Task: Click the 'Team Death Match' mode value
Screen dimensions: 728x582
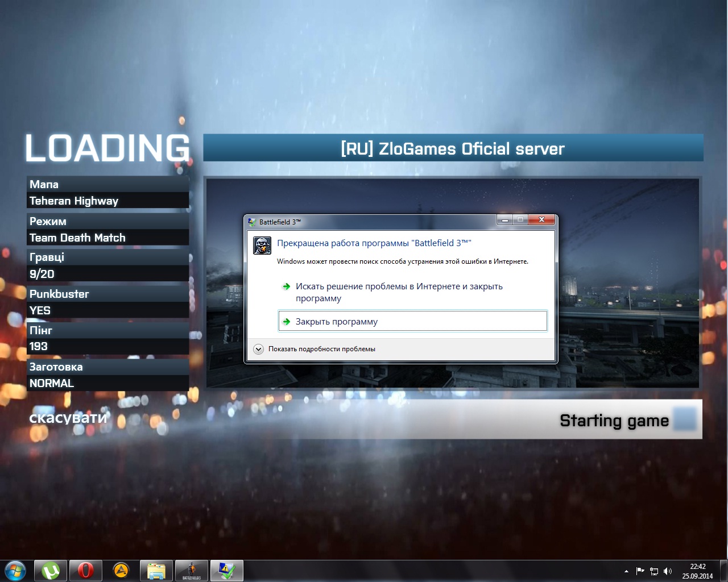Action: pyautogui.click(x=77, y=238)
